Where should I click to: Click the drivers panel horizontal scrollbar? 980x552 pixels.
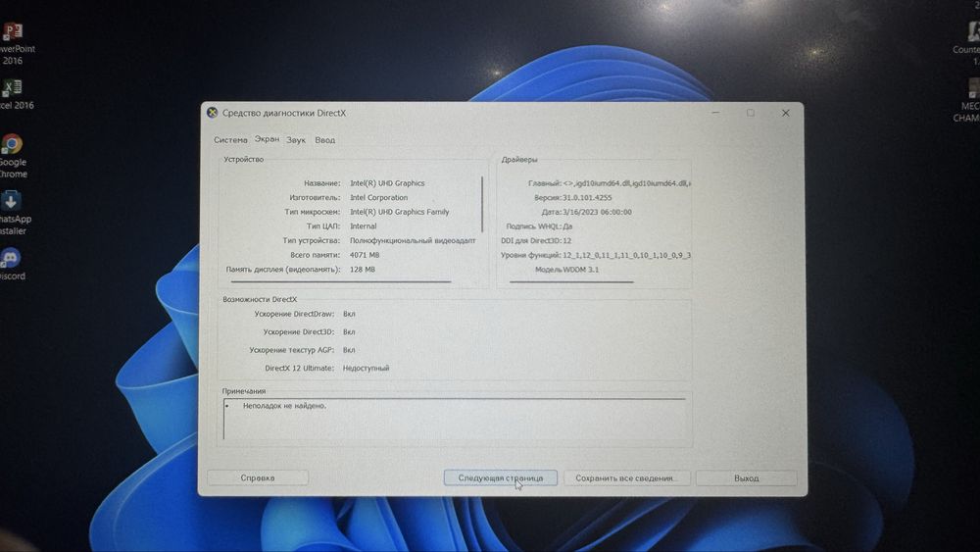click(x=571, y=282)
